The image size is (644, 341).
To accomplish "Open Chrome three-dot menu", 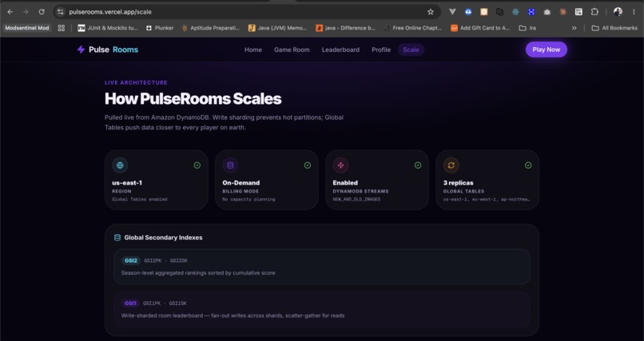I will pyautogui.click(x=634, y=12).
